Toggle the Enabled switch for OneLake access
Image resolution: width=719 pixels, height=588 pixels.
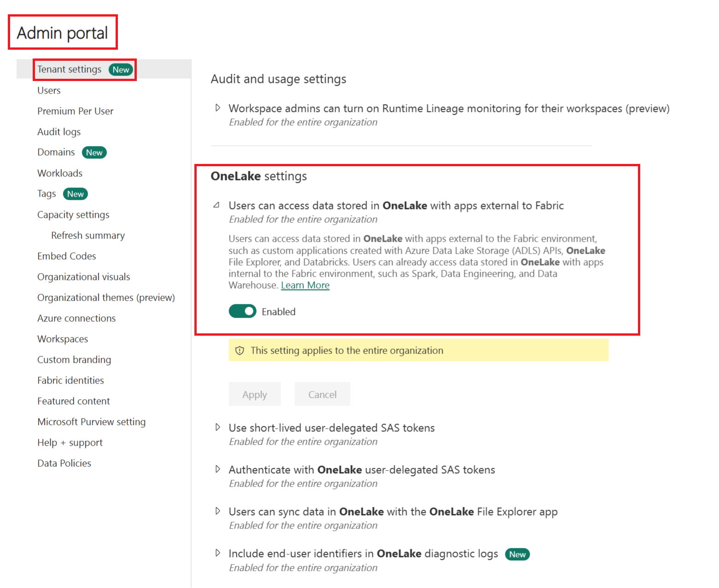click(x=243, y=311)
